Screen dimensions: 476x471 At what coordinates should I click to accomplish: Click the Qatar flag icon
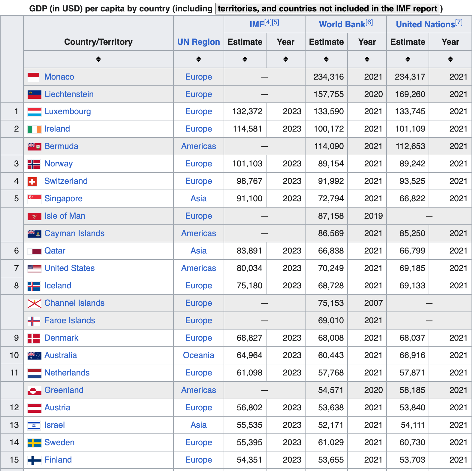(34, 251)
